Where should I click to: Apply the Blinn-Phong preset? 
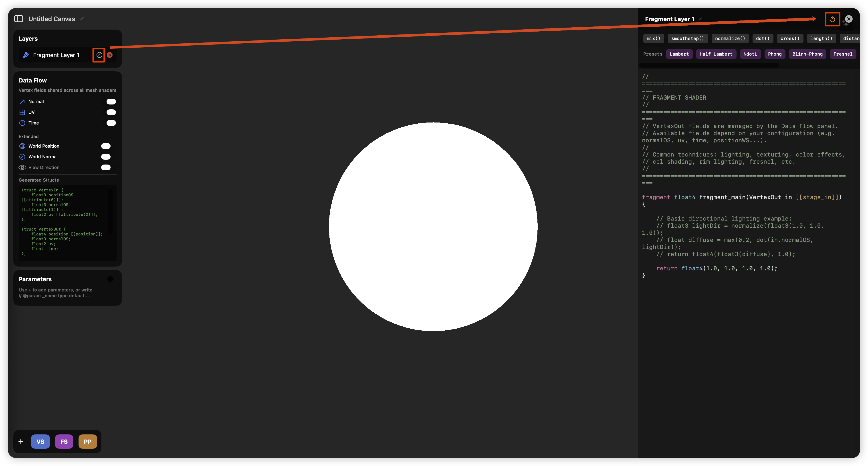(x=807, y=54)
